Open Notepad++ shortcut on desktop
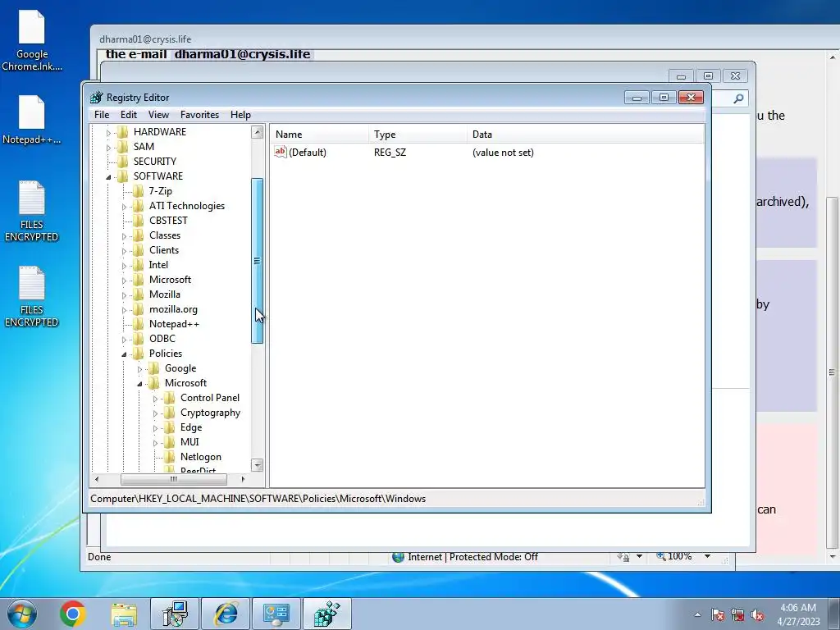The height and width of the screenshot is (630, 840). tap(32, 120)
